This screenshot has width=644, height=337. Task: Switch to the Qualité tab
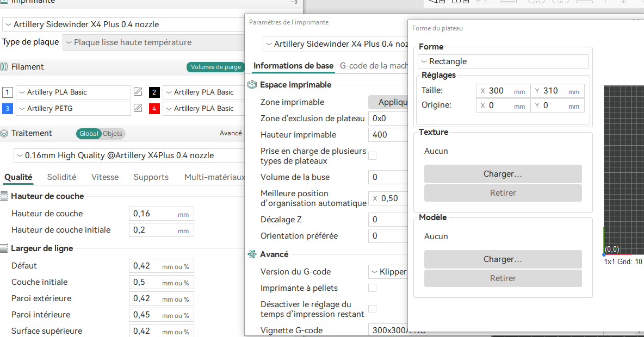point(18,177)
